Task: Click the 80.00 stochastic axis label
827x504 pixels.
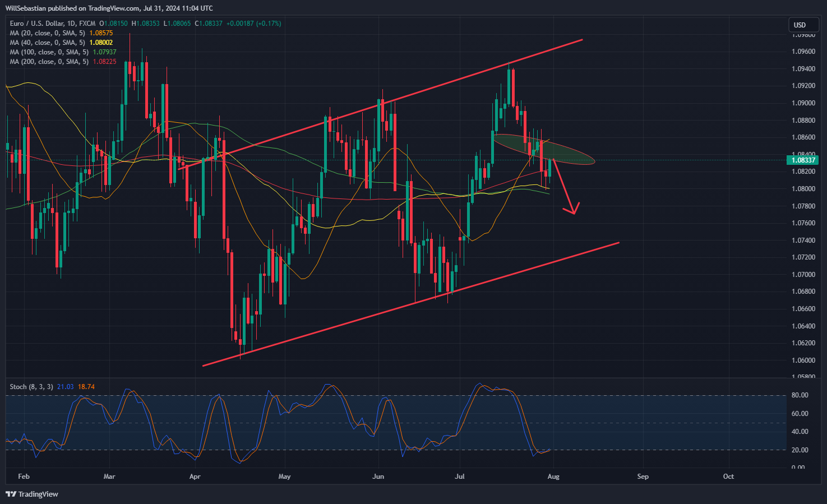Action: [800, 395]
